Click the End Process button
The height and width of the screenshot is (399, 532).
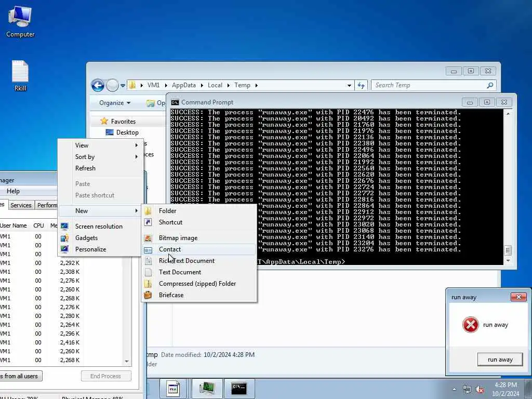tap(106, 376)
